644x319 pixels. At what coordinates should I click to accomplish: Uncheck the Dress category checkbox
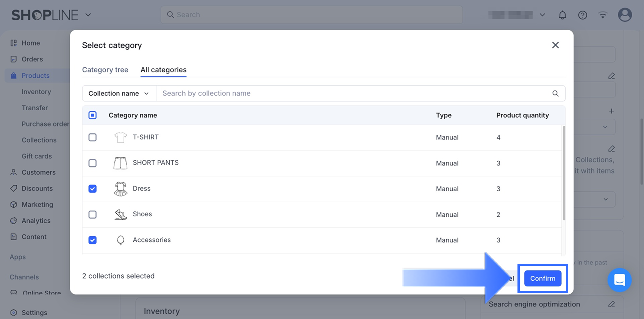click(x=92, y=189)
